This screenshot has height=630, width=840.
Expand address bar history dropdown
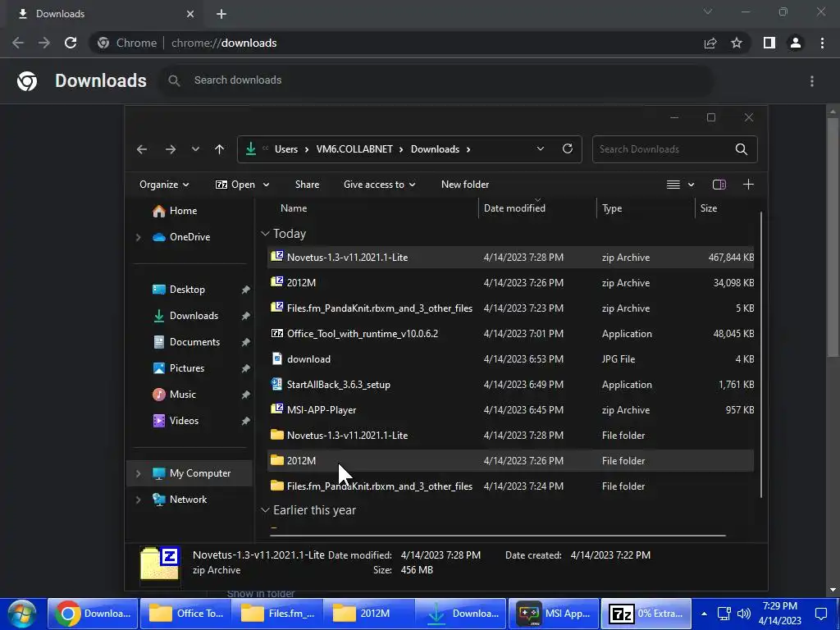click(x=540, y=149)
